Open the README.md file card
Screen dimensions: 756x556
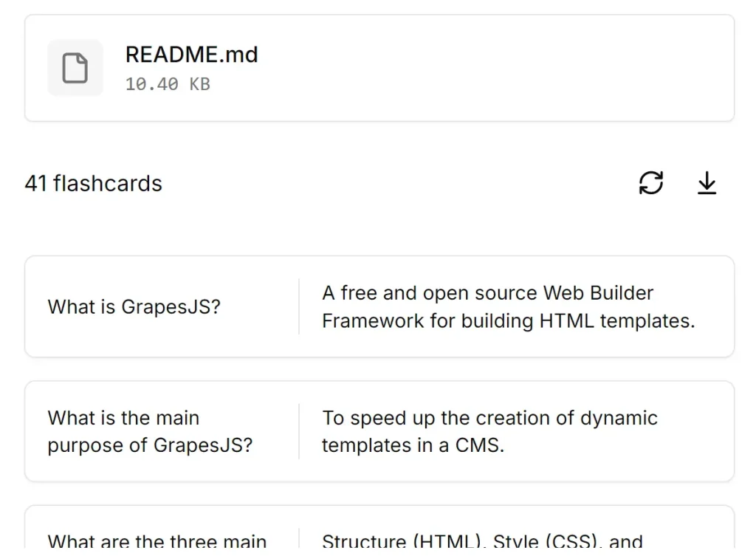(378, 68)
